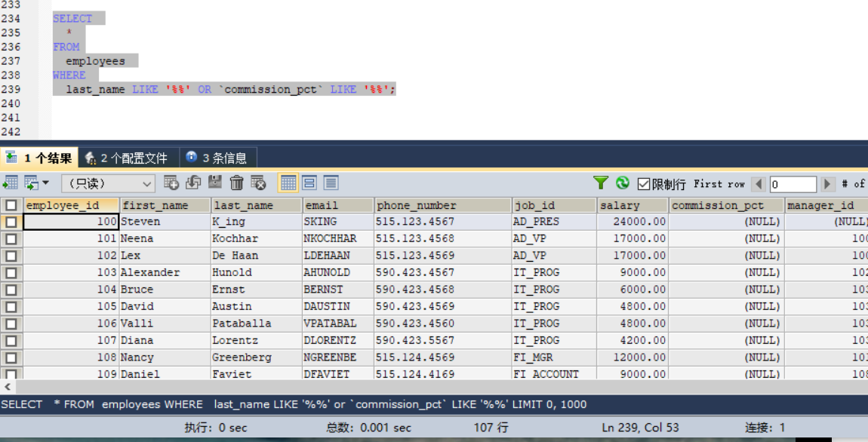This screenshot has width=868, height=442.
Task: Open the 2 个配置文件 profiler tab
Action: coord(128,158)
